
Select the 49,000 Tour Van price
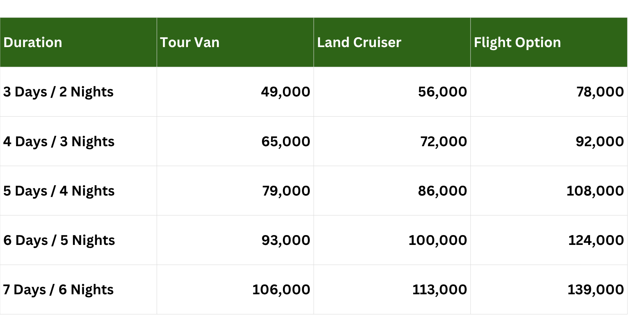pos(286,92)
